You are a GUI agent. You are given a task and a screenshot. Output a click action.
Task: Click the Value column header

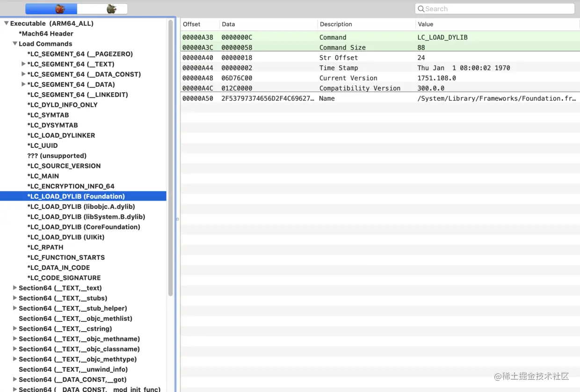click(x=498, y=24)
